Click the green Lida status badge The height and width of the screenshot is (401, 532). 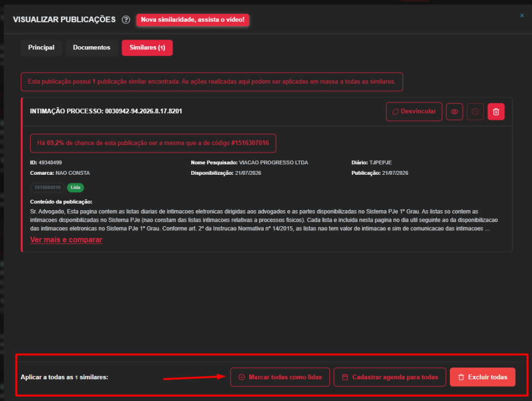point(75,187)
